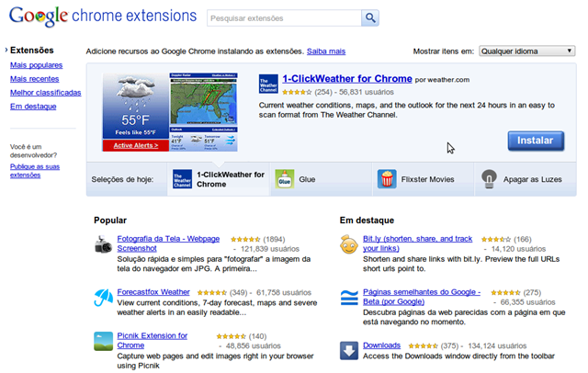Open the Qualquer idioma language dropdown

pos(526,51)
